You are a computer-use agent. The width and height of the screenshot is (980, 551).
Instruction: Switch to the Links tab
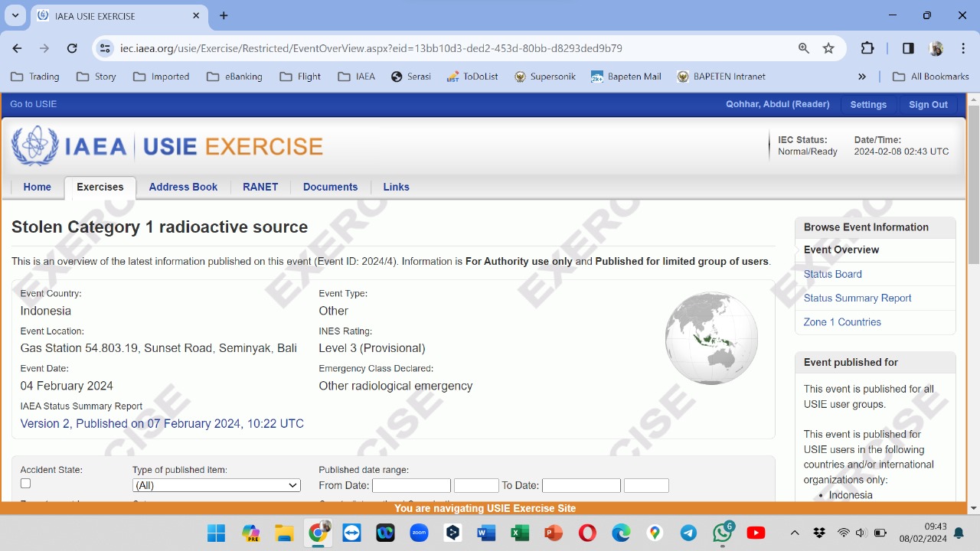coord(396,187)
